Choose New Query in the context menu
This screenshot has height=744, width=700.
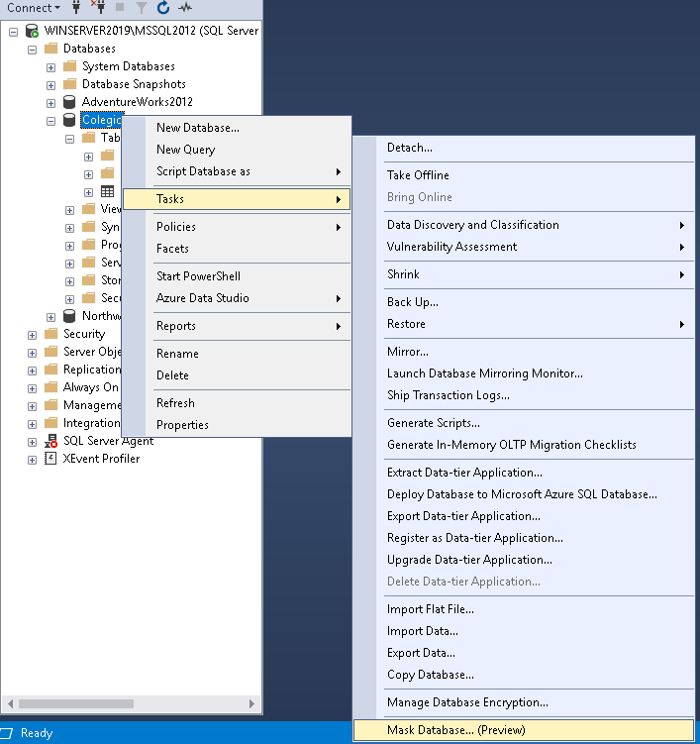(237, 150)
